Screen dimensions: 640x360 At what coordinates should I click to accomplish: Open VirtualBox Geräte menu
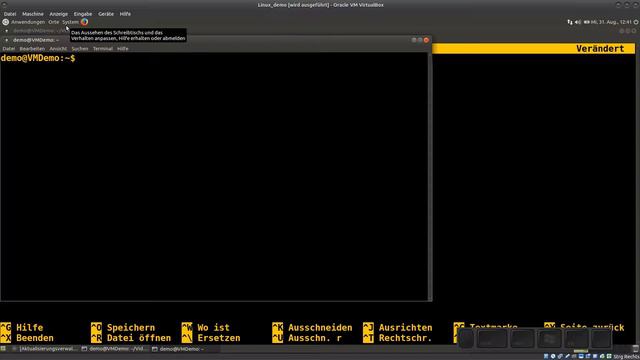point(106,14)
